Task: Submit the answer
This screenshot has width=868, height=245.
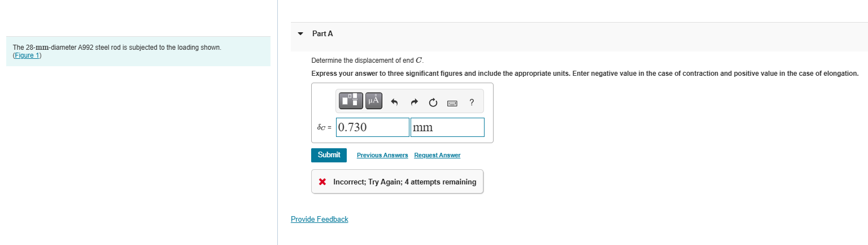Action: click(329, 155)
